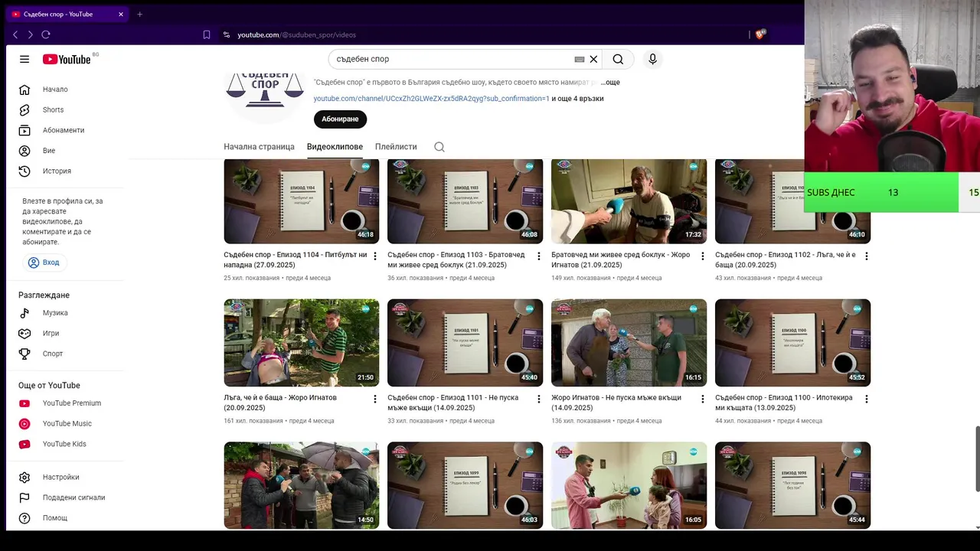Screen dimensions: 980x551
Task: Click the channel search magnifier icon
Action: pos(439,147)
